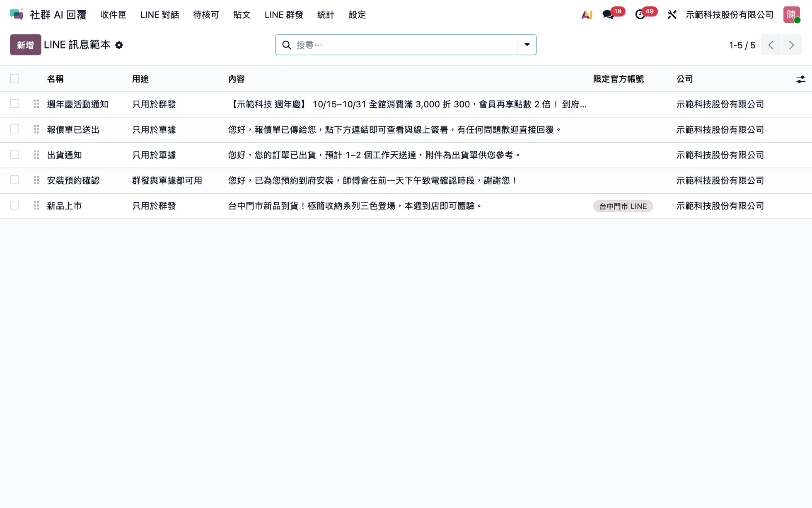Click the content starting 您好，報價單已傳給您
This screenshot has height=508, width=812.
tap(395, 130)
